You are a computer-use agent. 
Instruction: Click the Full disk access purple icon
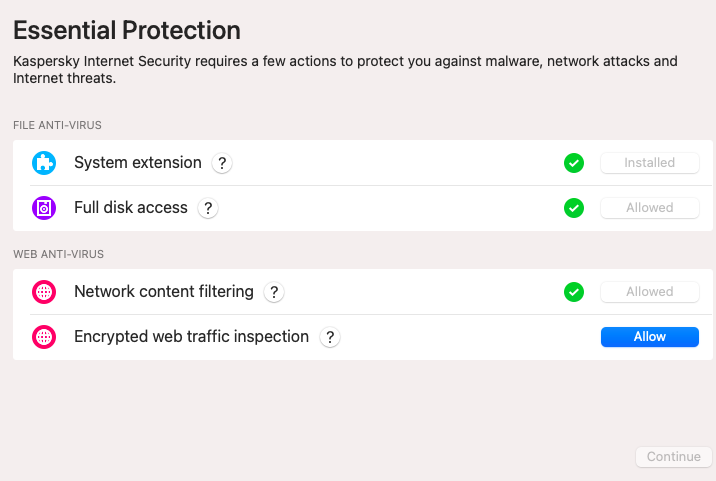pyautogui.click(x=44, y=208)
